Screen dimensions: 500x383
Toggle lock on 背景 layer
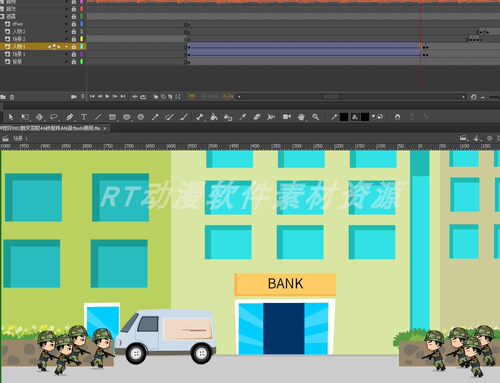(x=74, y=62)
